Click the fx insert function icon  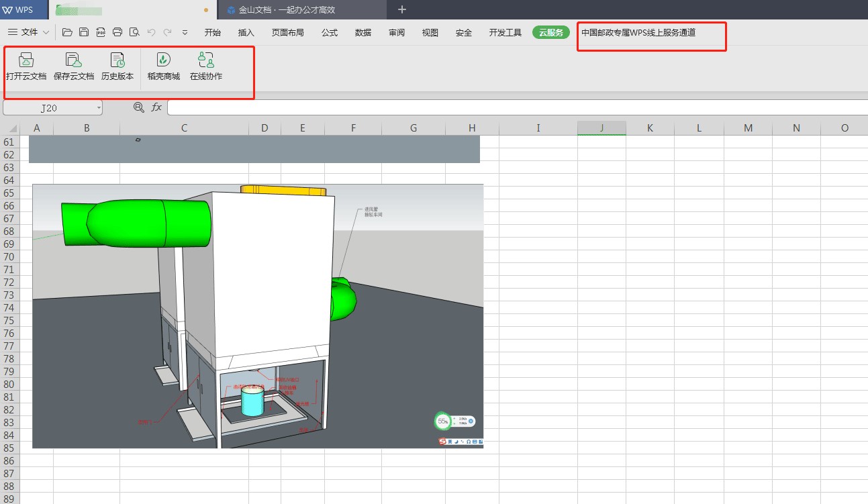[156, 107]
